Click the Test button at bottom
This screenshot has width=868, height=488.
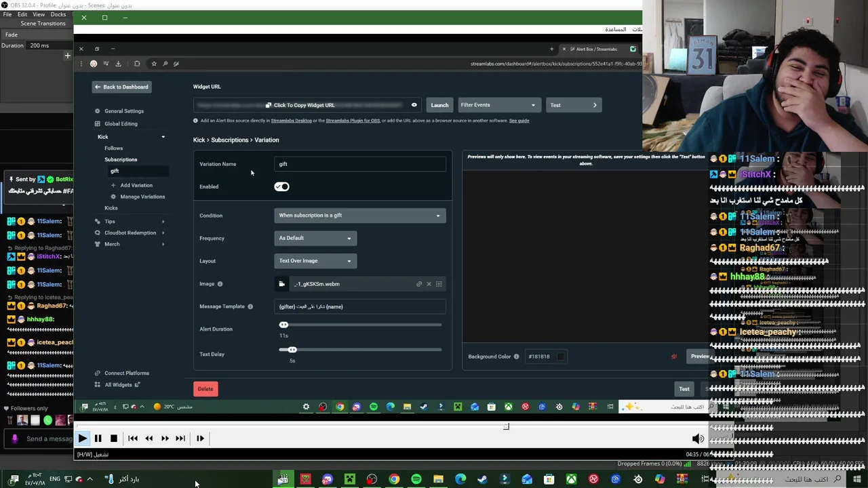click(684, 389)
